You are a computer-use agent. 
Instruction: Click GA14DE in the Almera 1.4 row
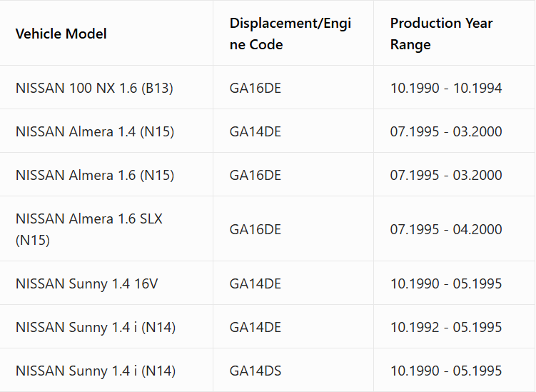coord(256,131)
